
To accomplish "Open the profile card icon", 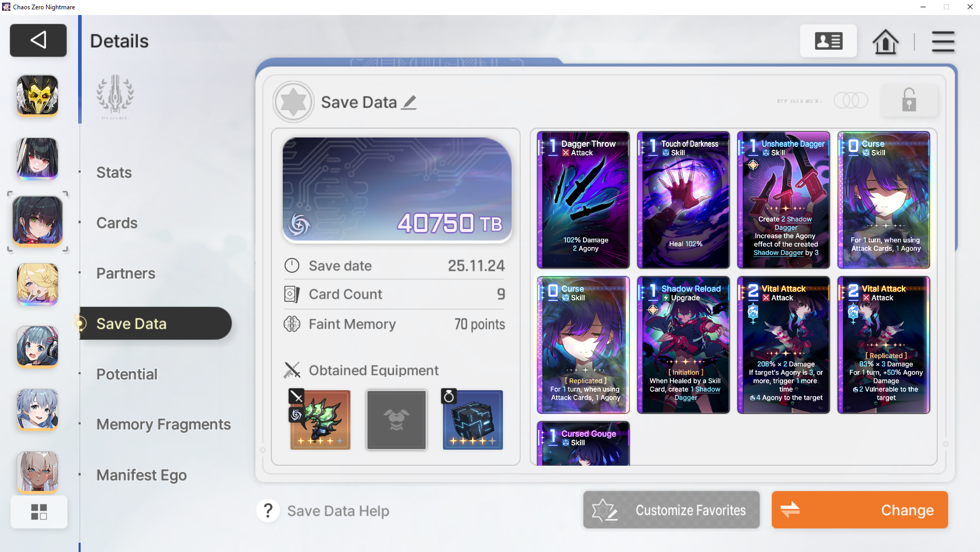I will [829, 41].
